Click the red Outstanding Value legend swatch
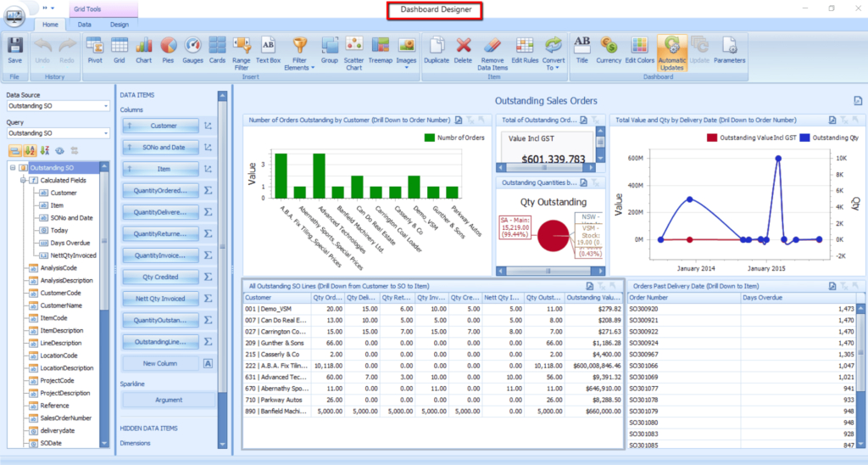868x465 pixels. 712,137
